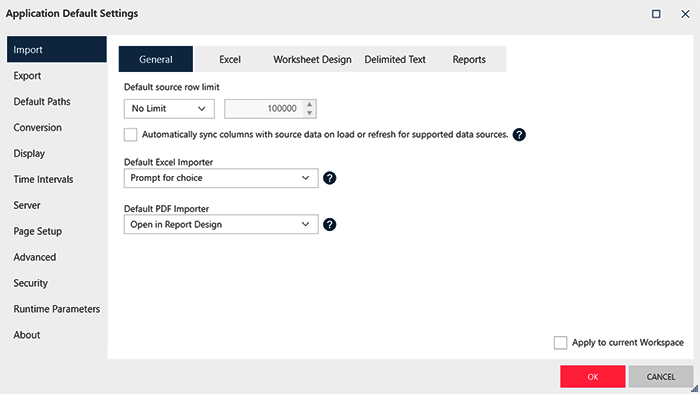Expand the No Limit row limit dropdown
This screenshot has width=700, height=394.
[169, 108]
